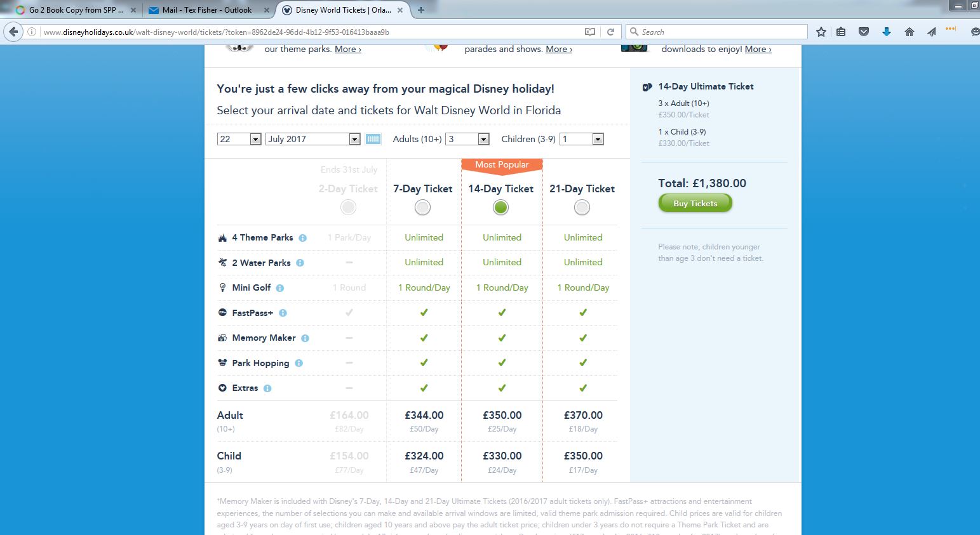Viewport: 980px width, 535px height.
Task: Bookmark this page with the star icon
Action: point(821,32)
